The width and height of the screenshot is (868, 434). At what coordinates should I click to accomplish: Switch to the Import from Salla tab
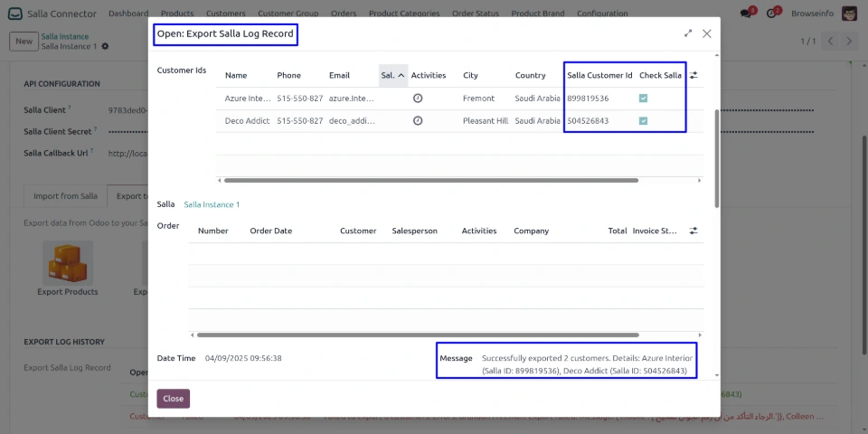65,196
